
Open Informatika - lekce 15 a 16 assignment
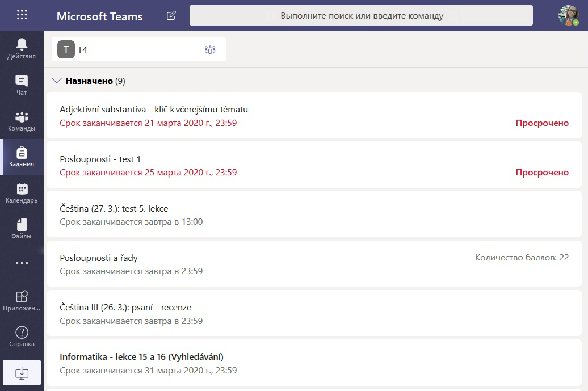click(314, 363)
